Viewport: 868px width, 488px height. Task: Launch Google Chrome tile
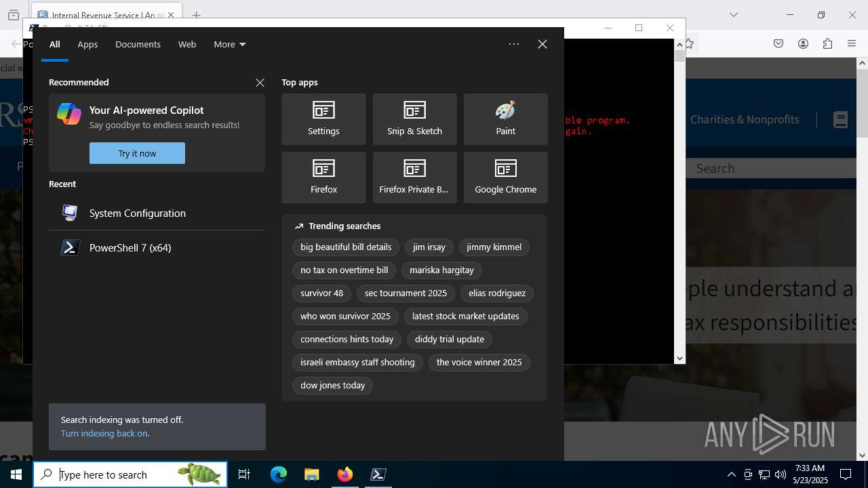pyautogui.click(x=505, y=178)
